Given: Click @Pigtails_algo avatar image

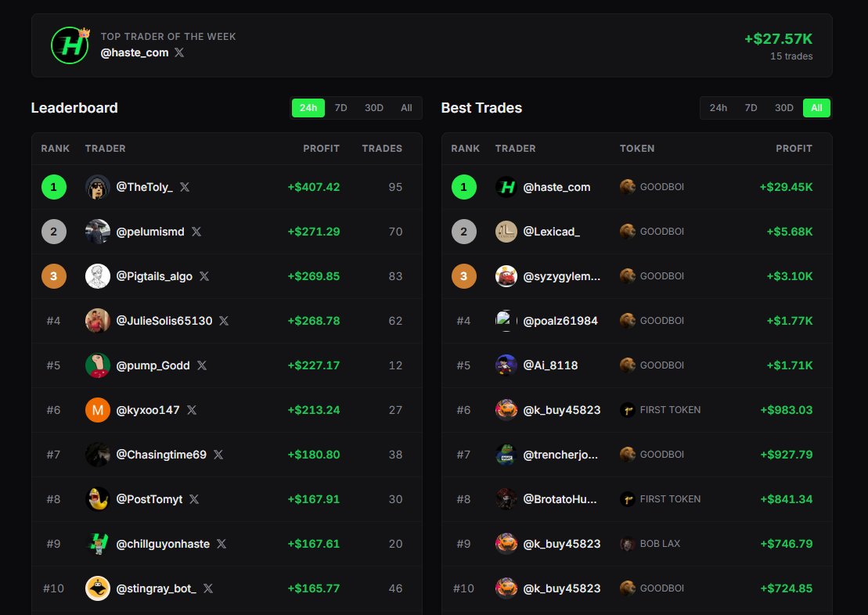Looking at the screenshot, I should coord(97,276).
